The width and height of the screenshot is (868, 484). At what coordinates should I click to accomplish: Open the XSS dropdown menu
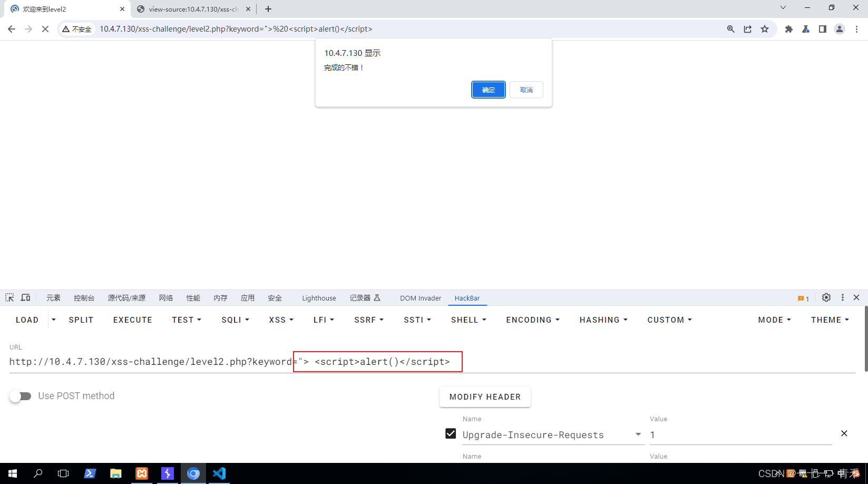(281, 320)
